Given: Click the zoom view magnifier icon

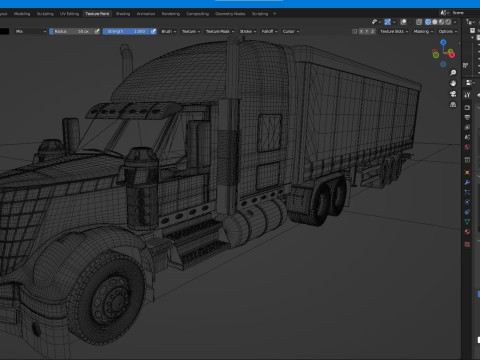Looking at the screenshot, I should [453, 73].
